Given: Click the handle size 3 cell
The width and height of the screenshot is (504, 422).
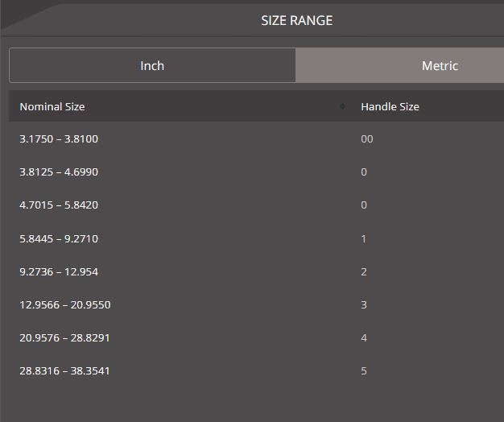Looking at the screenshot, I should (x=364, y=305).
